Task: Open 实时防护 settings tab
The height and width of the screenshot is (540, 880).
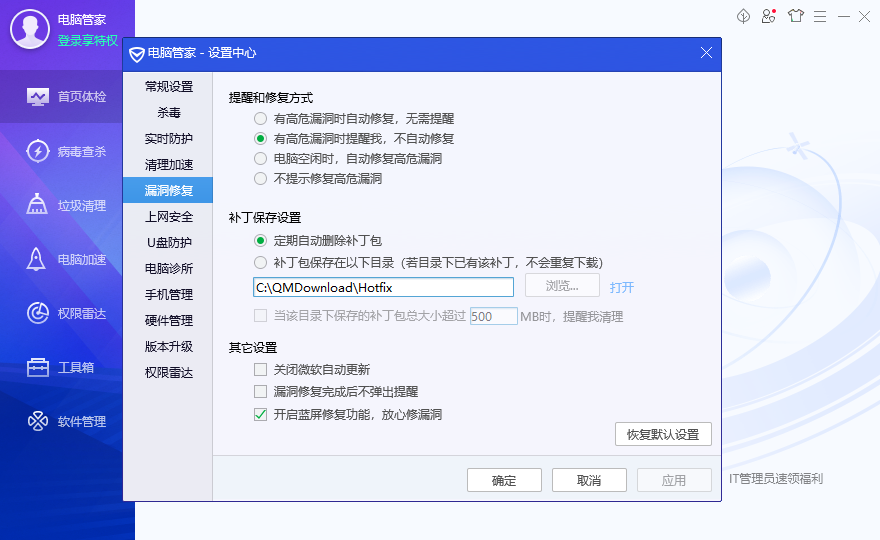Action: (168, 138)
